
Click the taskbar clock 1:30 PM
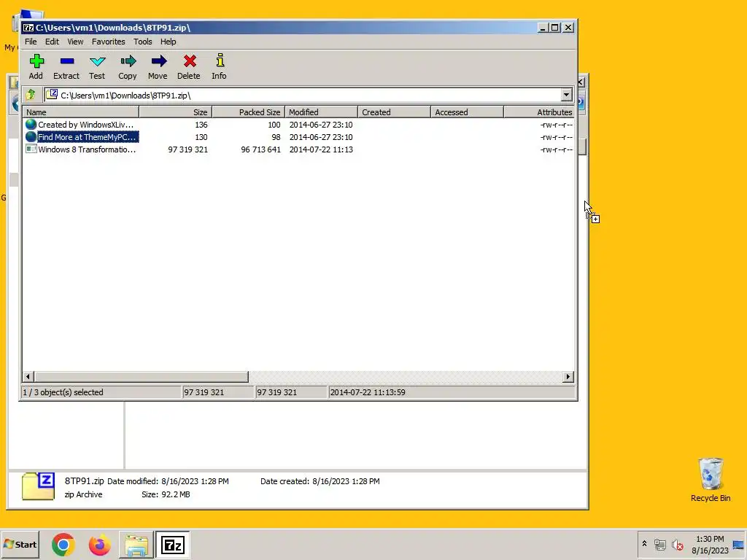(710, 539)
